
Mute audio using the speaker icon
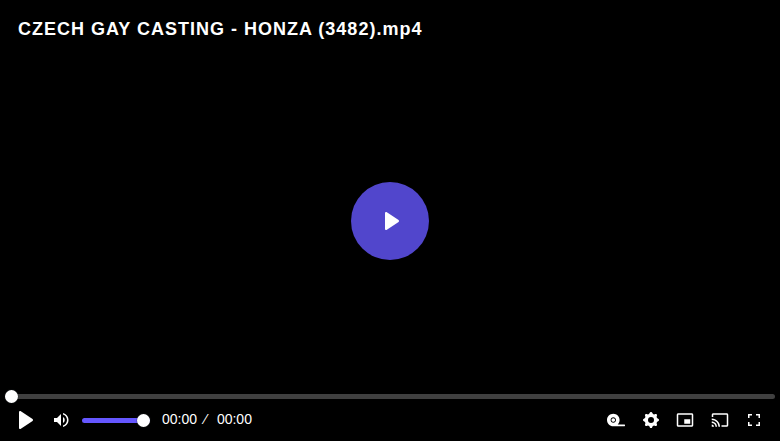coord(61,420)
